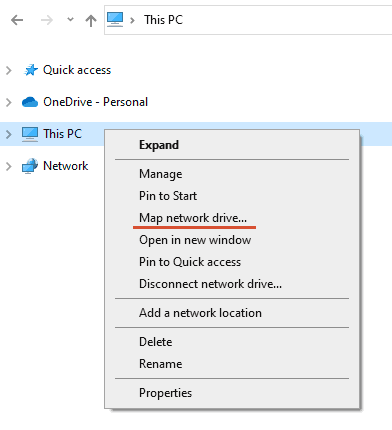The image size is (392, 430).
Task: Open Properties from the context menu
Action: [x=165, y=393]
